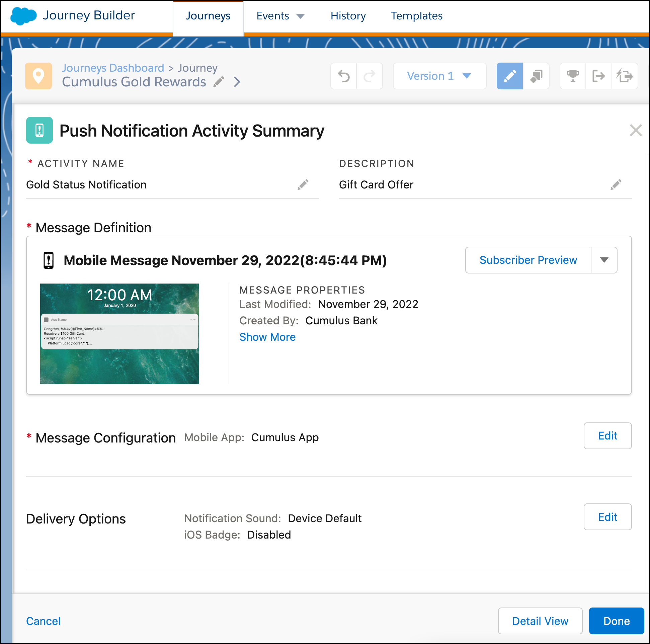The image size is (650, 644).
Task: Click the journey location pin icon
Action: [x=38, y=76]
